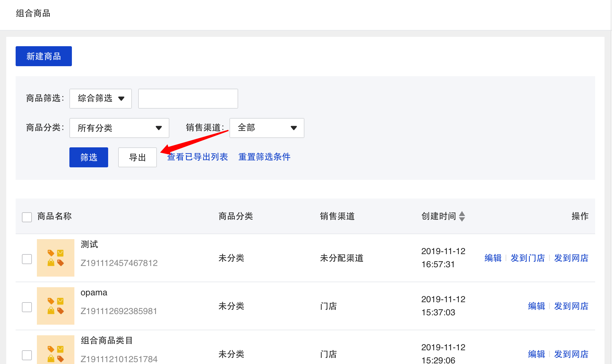Click 发到门店 for the 测试 product
The width and height of the screenshot is (612, 364).
pos(528,258)
